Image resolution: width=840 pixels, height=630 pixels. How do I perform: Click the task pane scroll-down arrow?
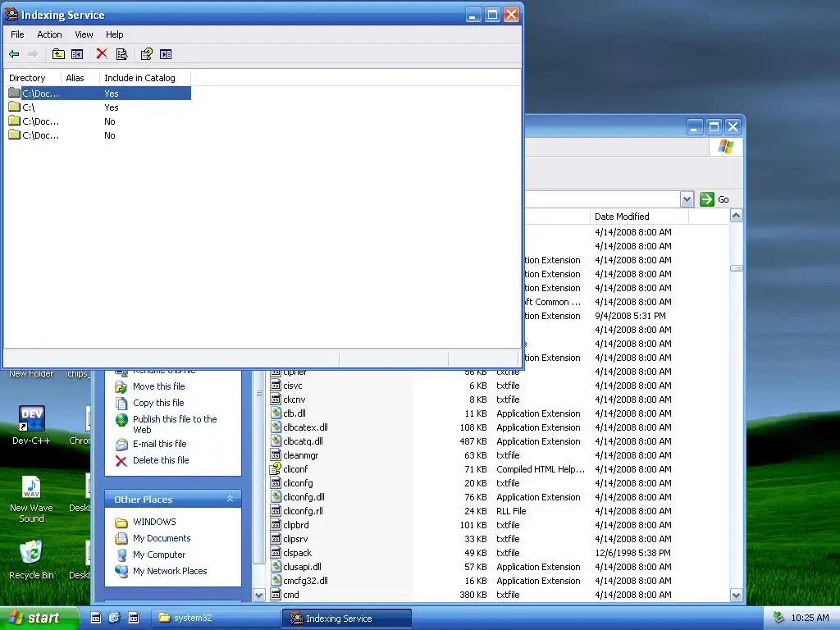click(x=258, y=596)
